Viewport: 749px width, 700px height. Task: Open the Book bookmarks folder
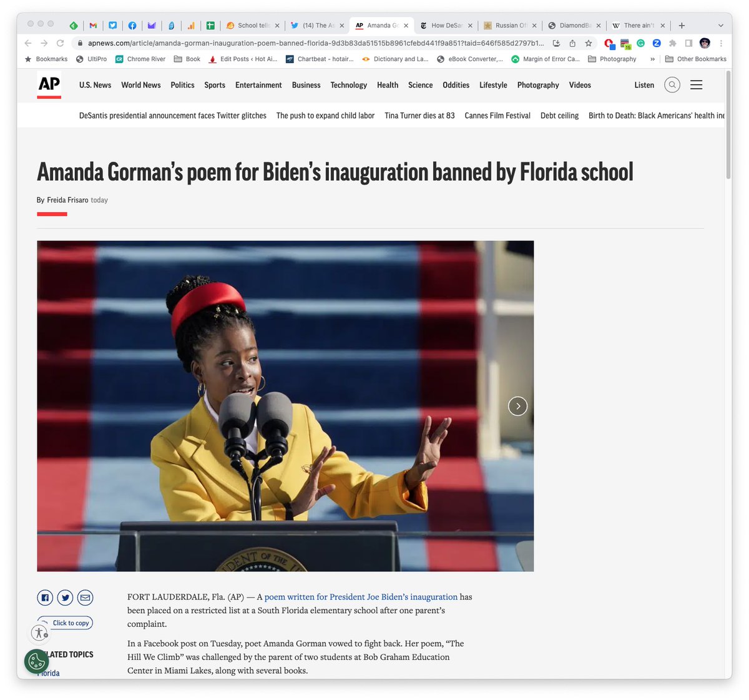coord(187,59)
